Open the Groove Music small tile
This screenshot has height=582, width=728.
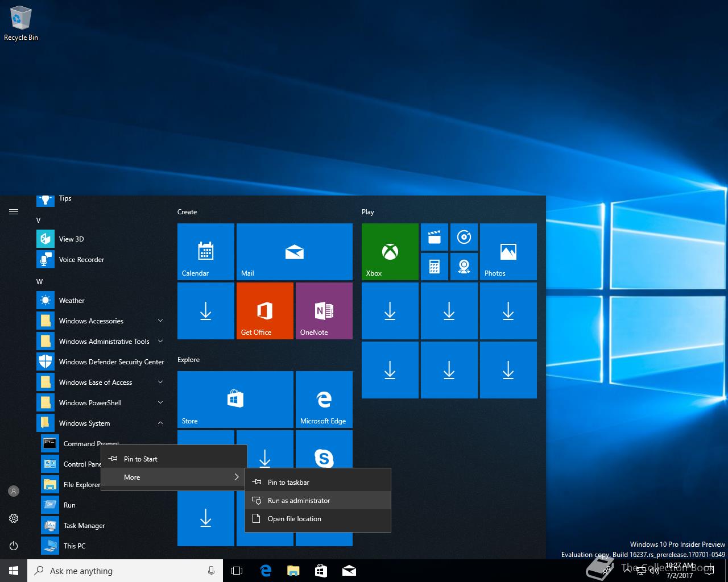click(x=464, y=237)
